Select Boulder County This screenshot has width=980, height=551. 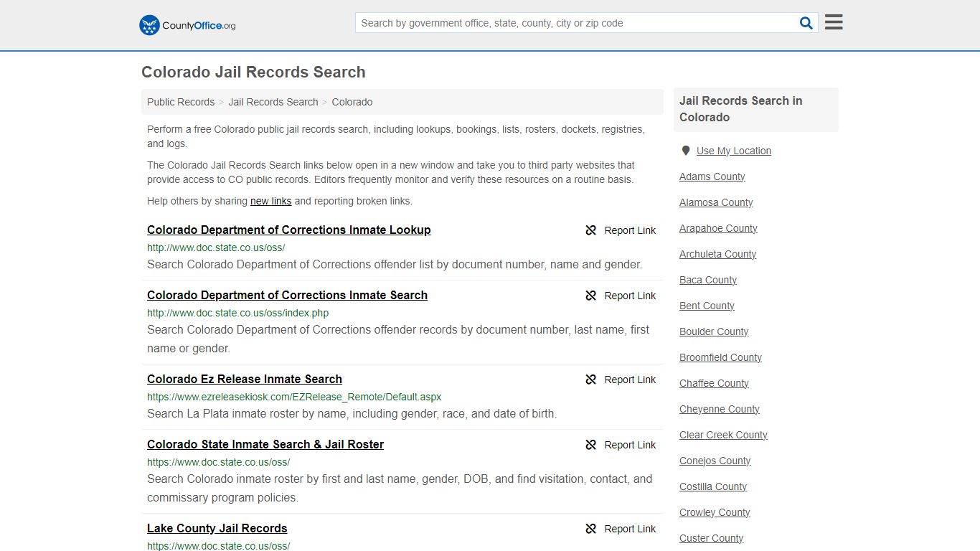[x=714, y=331]
